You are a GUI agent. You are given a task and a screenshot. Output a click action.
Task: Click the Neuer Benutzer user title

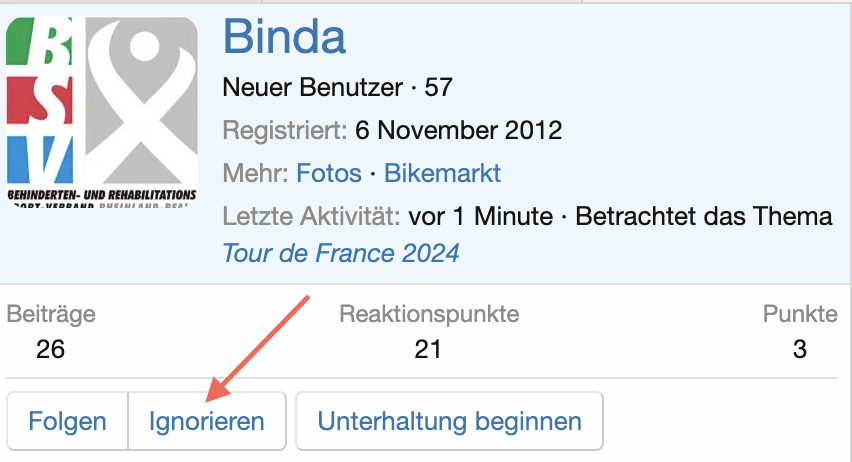pos(313,88)
